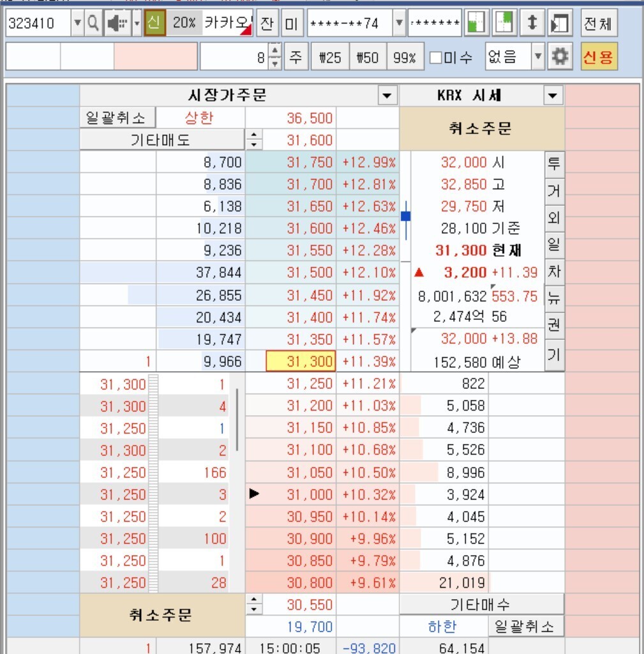
Task: Click the stepper next to 30,550 price
Action: point(254,604)
